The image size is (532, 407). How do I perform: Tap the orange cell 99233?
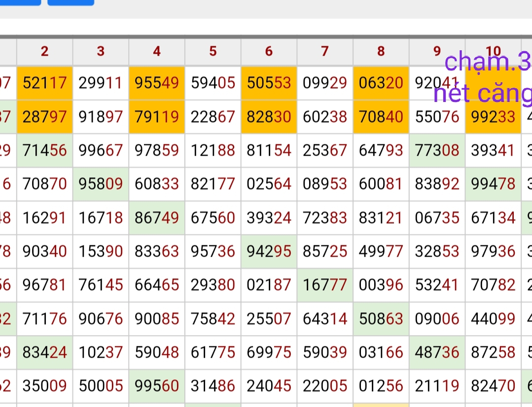coord(493,117)
